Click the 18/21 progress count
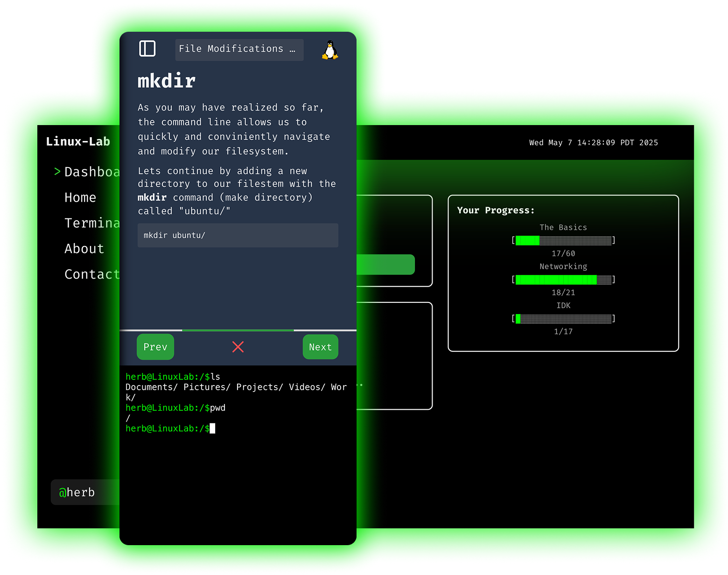Screen dimensions: 728x575 [x=563, y=293]
